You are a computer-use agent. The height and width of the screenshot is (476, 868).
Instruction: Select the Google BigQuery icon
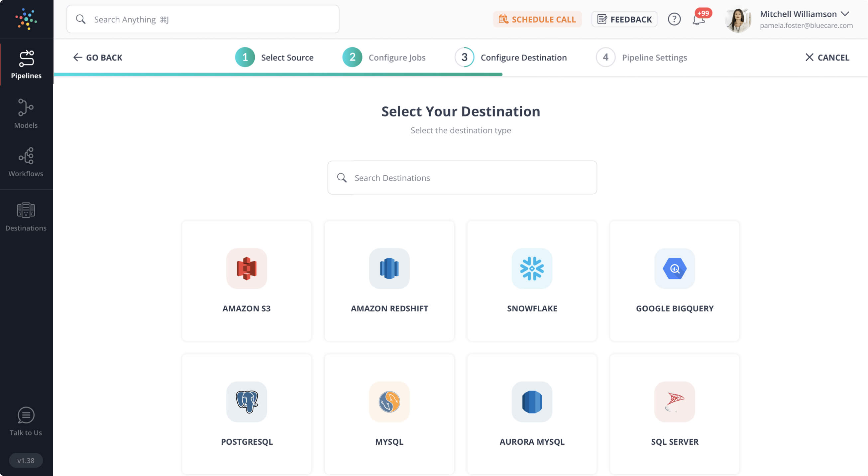pyautogui.click(x=675, y=268)
